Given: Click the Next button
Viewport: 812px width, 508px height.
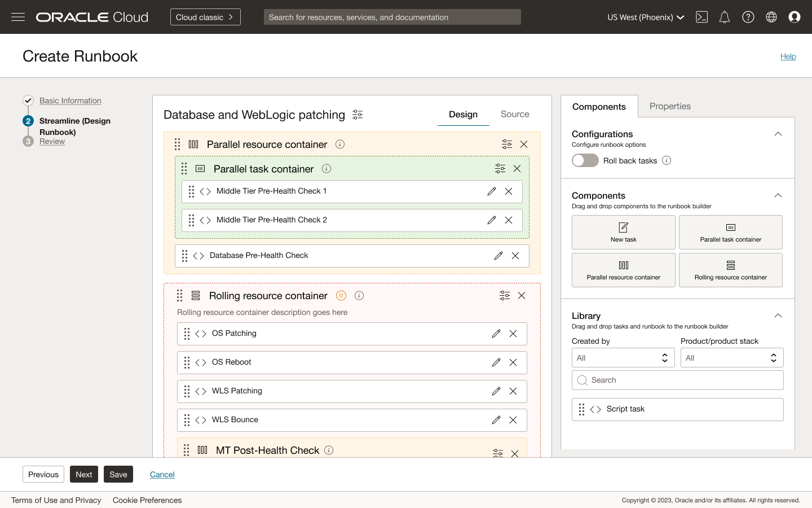Looking at the screenshot, I should click(83, 474).
